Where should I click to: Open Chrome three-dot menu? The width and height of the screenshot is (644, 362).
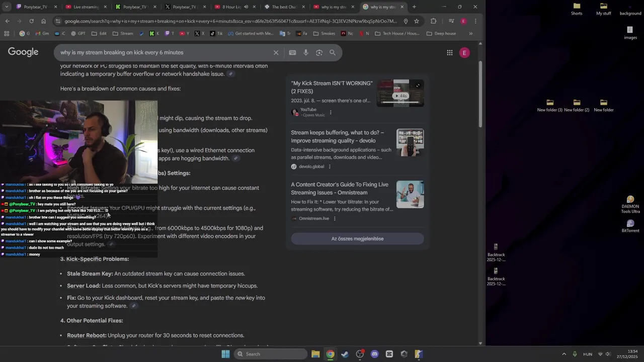[x=475, y=21]
